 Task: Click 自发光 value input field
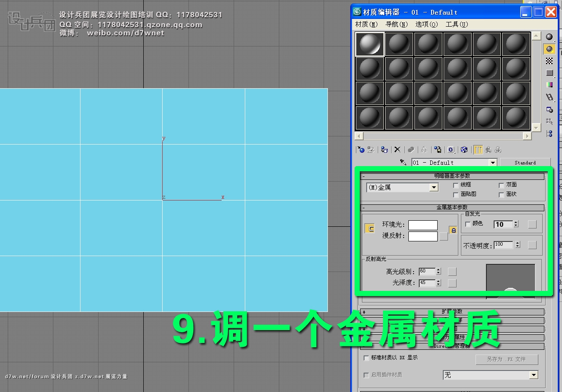tap(503, 224)
